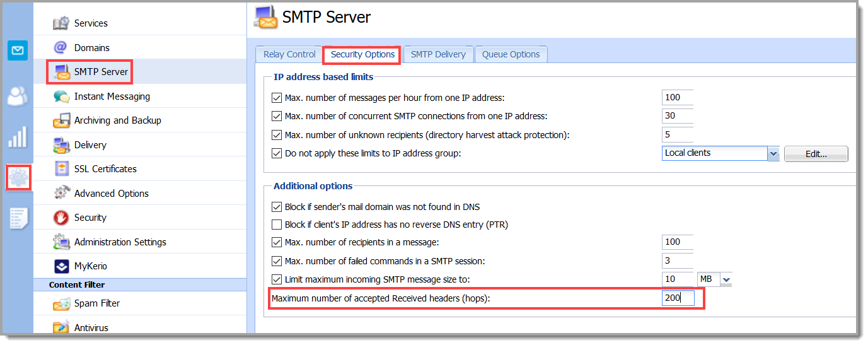This screenshot has height=345, width=868.
Task: Select the configuration gear icon
Action: 18,177
